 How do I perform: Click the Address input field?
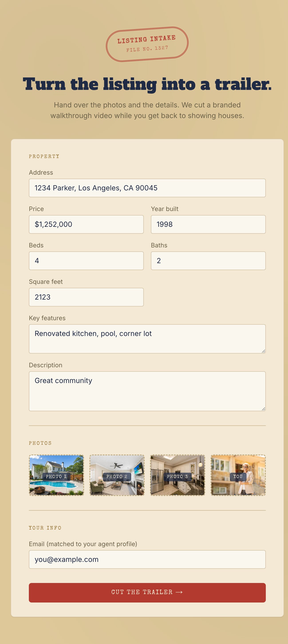pyautogui.click(x=147, y=188)
